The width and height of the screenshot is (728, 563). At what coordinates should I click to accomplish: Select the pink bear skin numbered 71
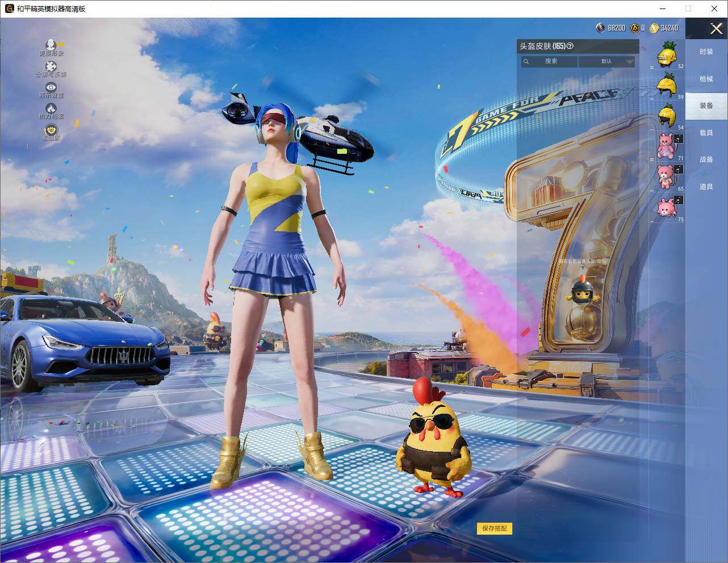667,146
